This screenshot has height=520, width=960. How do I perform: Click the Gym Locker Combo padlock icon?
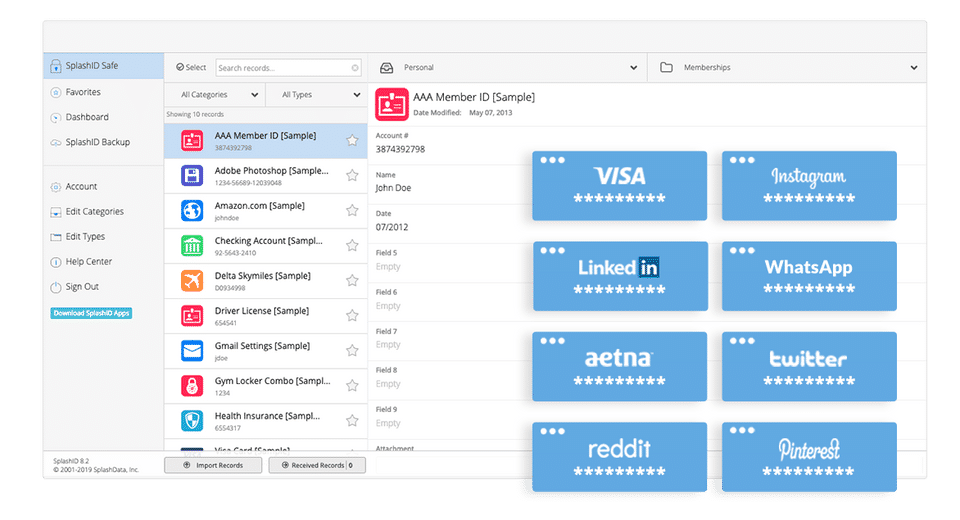(x=192, y=386)
